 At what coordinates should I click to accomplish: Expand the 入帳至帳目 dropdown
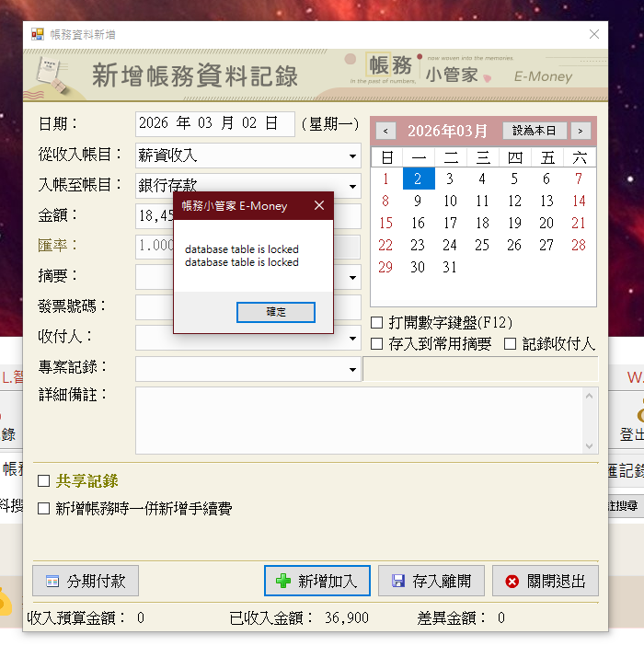tap(352, 186)
